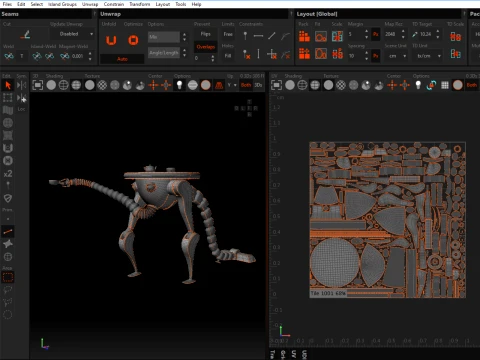480x360 pixels.
Task: Open the Transform menu
Action: coord(140,4)
